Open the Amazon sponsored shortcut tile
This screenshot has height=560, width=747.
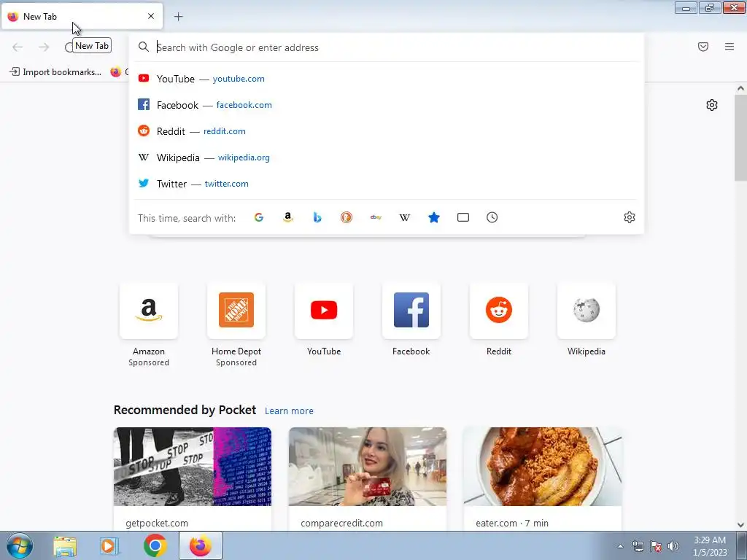149,311
